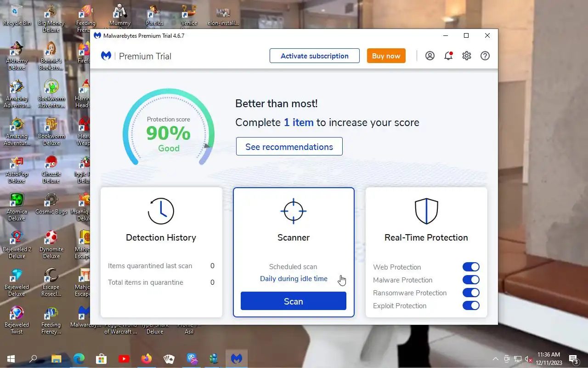Launch Microsoft Edge from taskbar

point(79,359)
